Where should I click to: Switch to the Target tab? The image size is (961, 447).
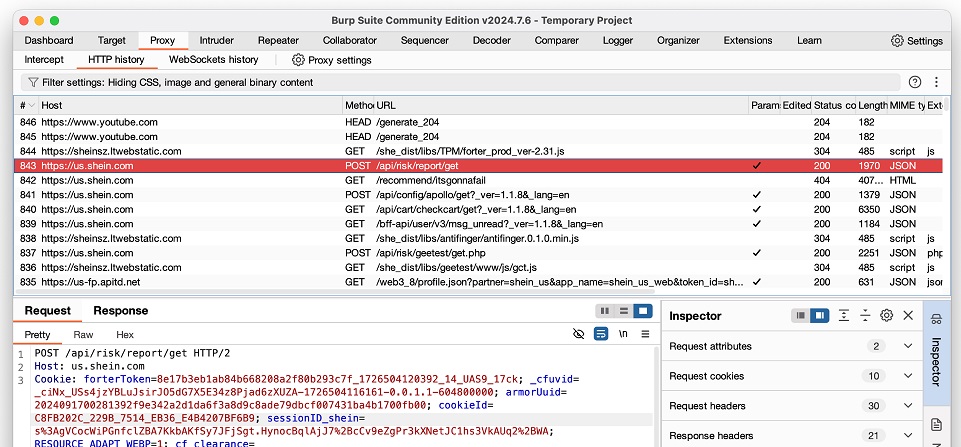[x=112, y=40]
